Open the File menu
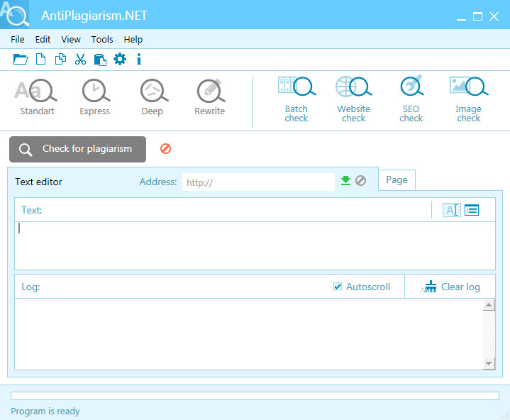Viewport: 510px width, 420px height. tap(18, 39)
